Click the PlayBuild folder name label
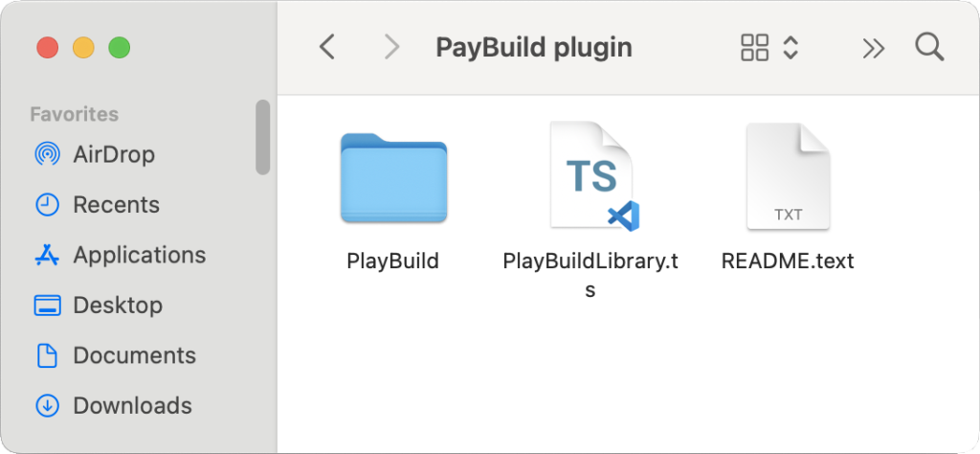The image size is (980, 454). pos(392,261)
